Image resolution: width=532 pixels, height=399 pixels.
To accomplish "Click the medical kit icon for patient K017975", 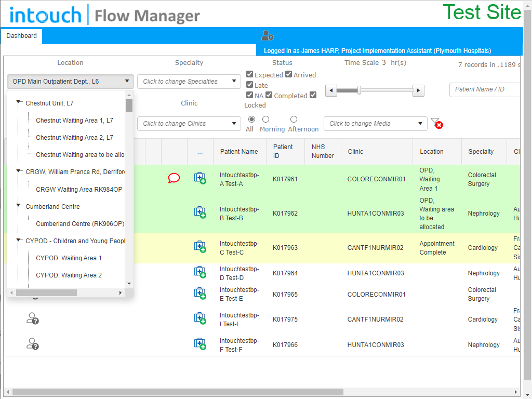I will (200, 318).
